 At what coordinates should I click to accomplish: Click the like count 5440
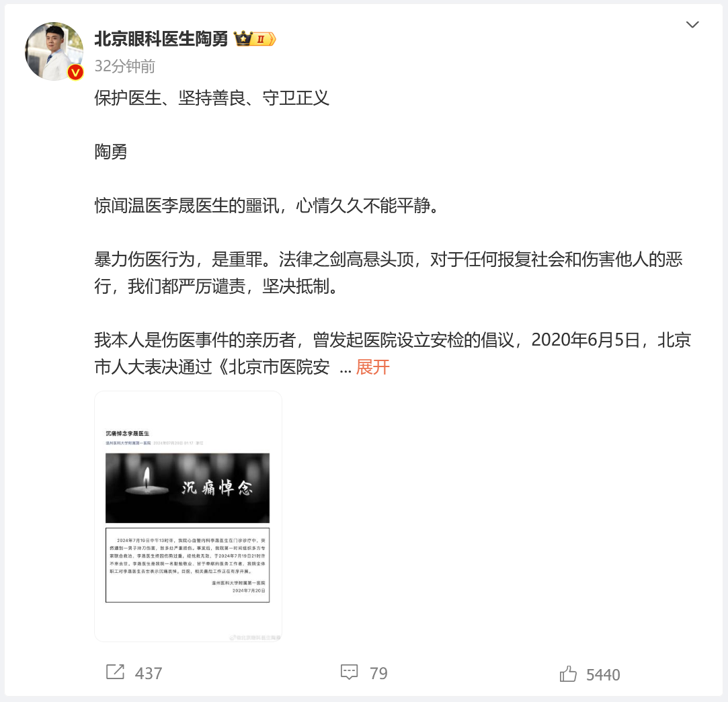pyautogui.click(x=603, y=674)
